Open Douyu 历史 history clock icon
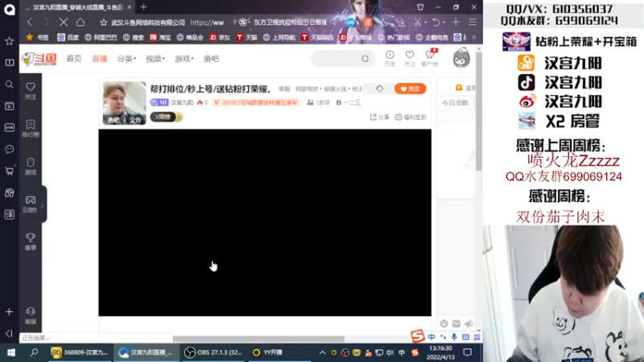Viewport: 644px width, 362px height. pyautogui.click(x=390, y=58)
